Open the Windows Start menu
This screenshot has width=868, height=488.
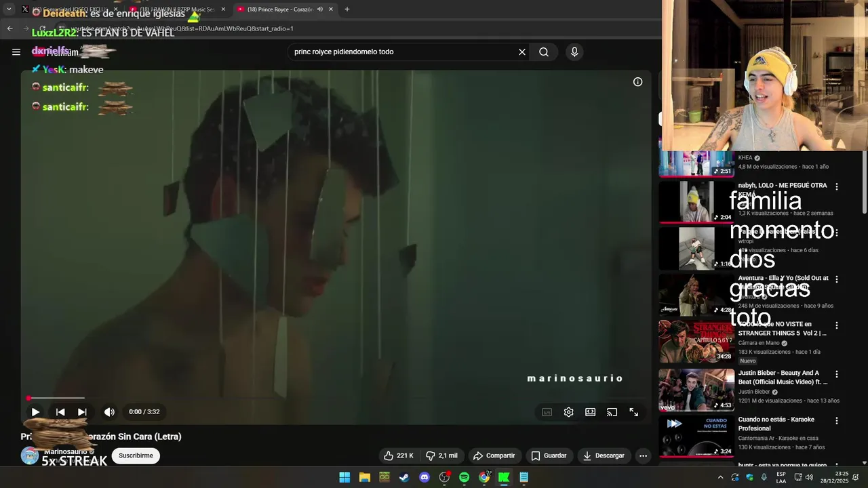(x=344, y=477)
